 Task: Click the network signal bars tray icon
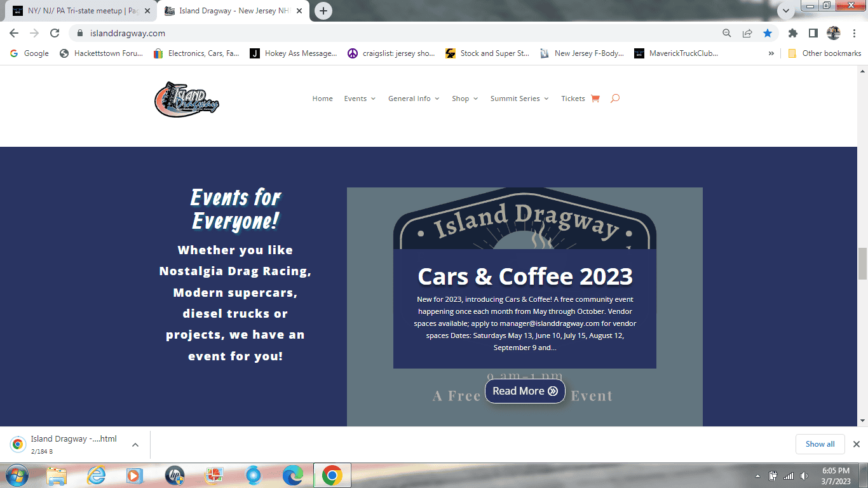coord(789,476)
